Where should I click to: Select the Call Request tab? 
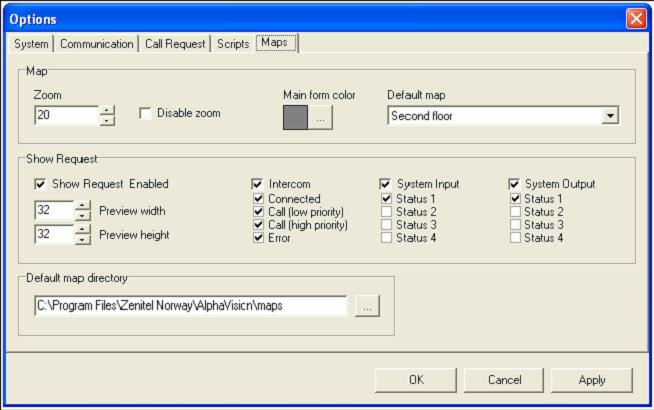pyautogui.click(x=175, y=44)
